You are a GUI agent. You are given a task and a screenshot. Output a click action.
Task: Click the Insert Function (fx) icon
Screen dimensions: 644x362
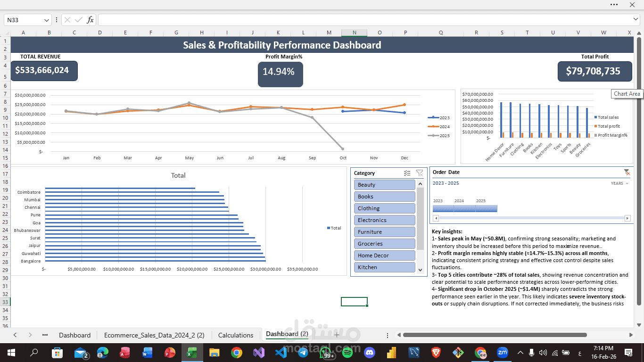click(91, 20)
